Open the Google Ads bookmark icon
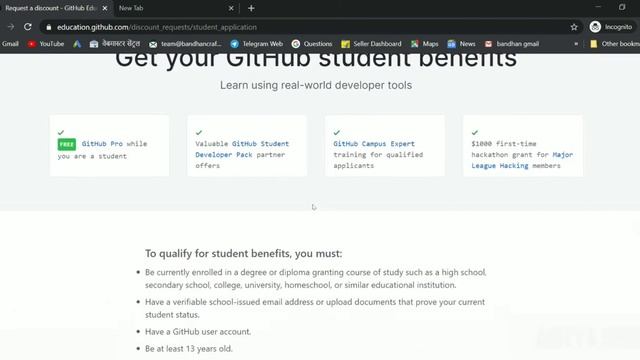The image size is (640, 360). point(77,44)
